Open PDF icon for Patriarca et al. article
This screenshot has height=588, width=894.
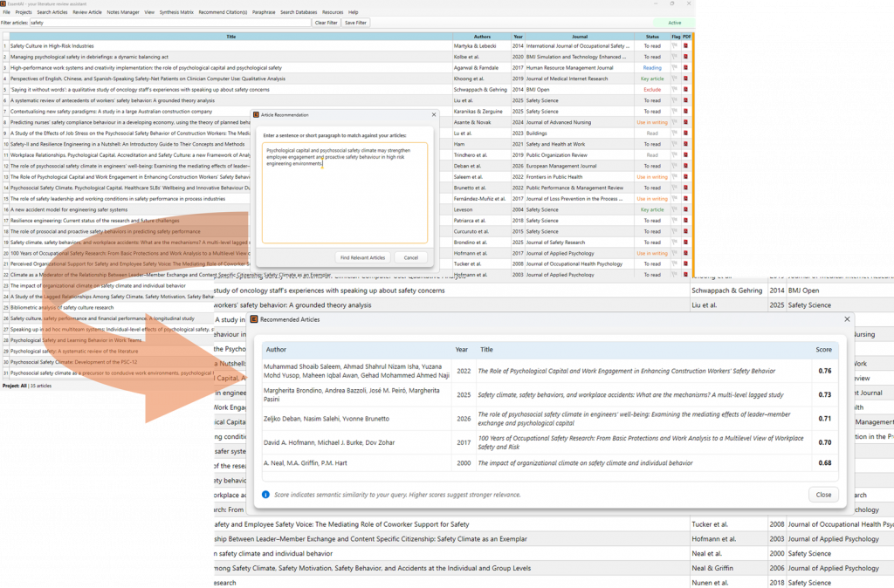coord(685,221)
